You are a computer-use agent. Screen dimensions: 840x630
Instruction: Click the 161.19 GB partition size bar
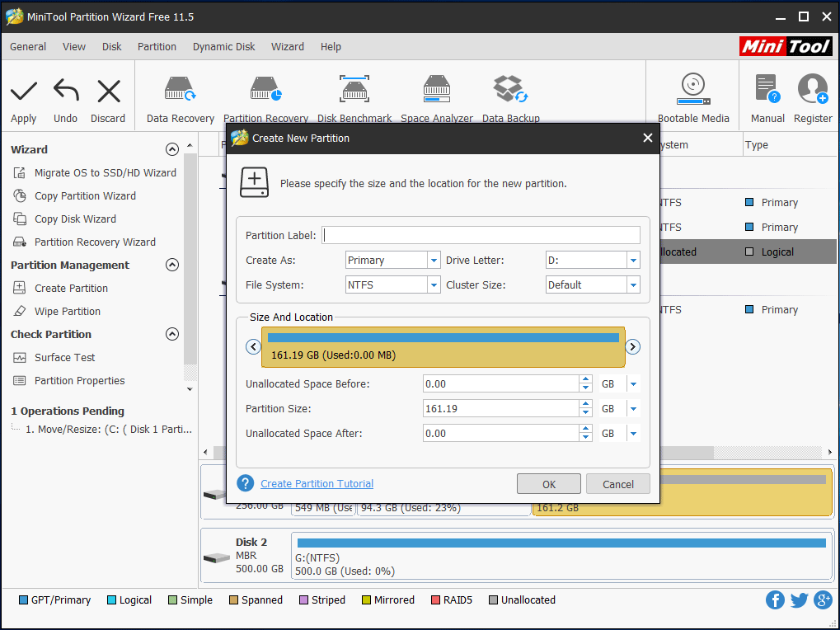[443, 347]
